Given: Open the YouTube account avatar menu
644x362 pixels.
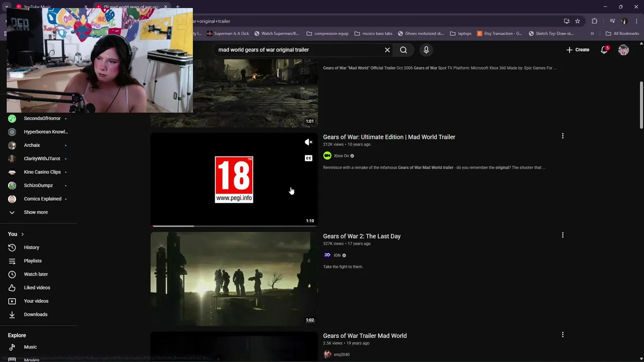Looking at the screenshot, I should coord(623,50).
